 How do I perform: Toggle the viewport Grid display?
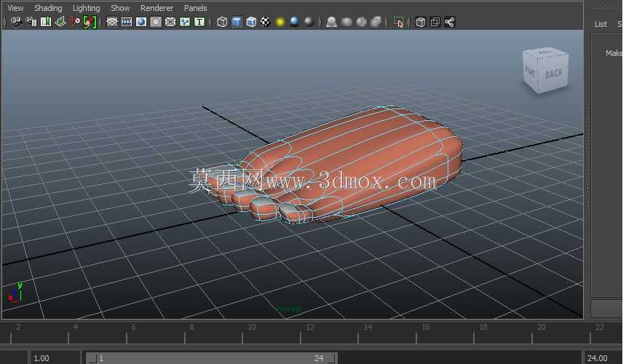pos(112,22)
